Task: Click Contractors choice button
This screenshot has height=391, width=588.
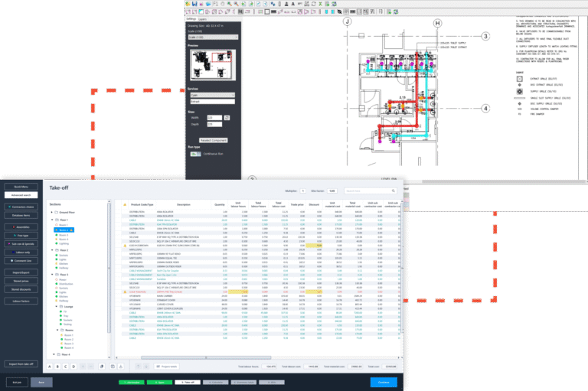Action: 21,207
